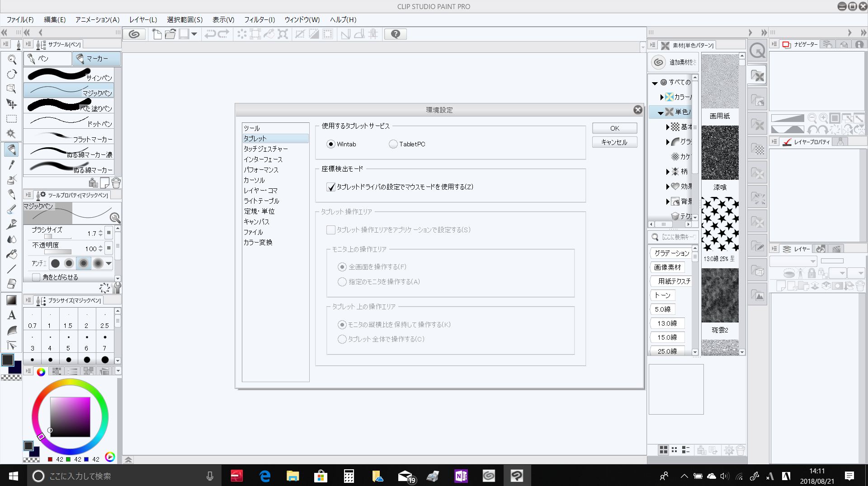Switch to the ペン sub tool tab
This screenshot has width=868, height=486.
point(47,59)
